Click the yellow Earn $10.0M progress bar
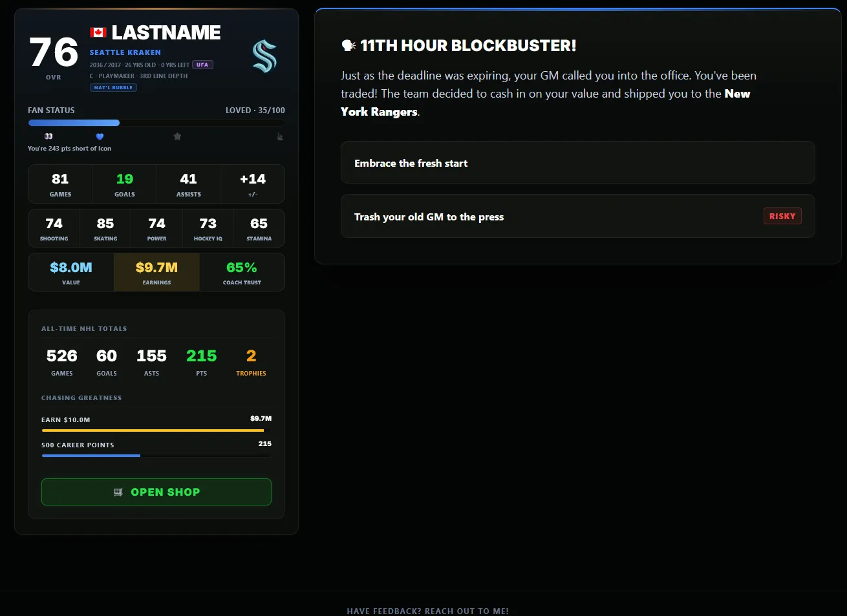This screenshot has height=616, width=847. point(156,430)
